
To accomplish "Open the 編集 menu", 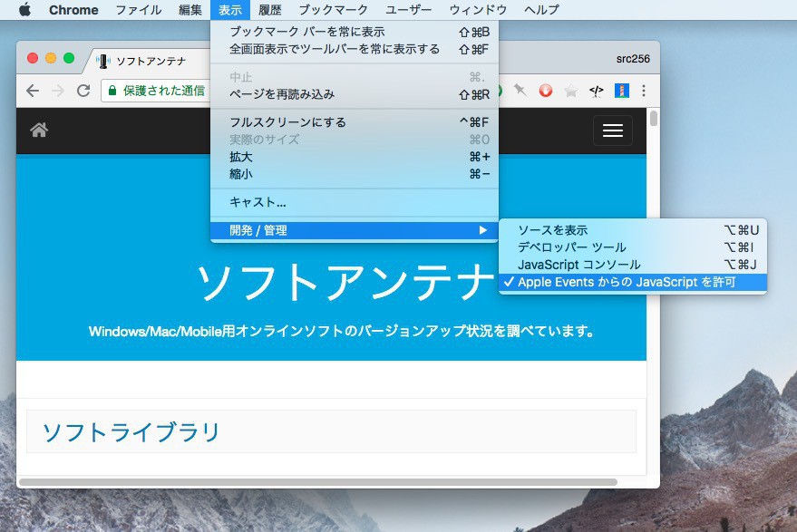I will [x=190, y=10].
